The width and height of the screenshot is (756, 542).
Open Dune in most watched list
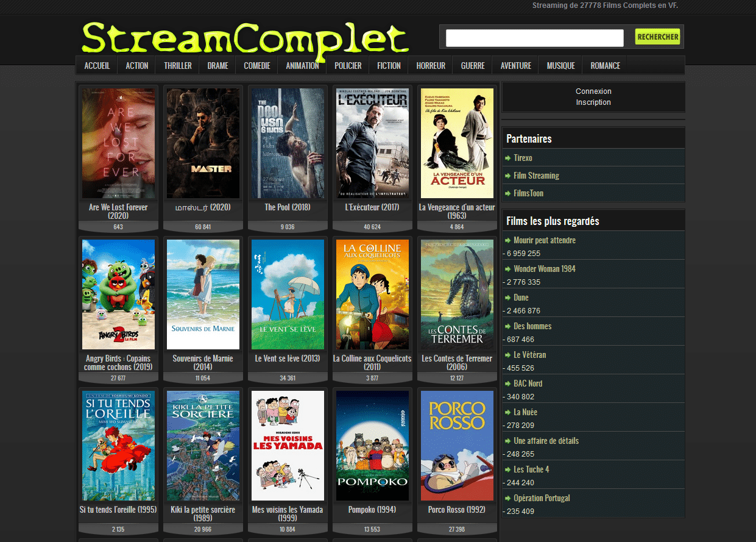[521, 298]
